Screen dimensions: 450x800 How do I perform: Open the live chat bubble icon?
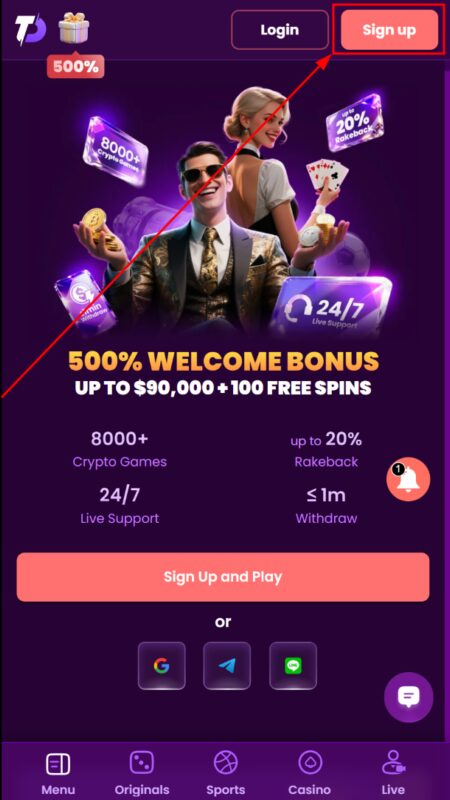(x=408, y=697)
